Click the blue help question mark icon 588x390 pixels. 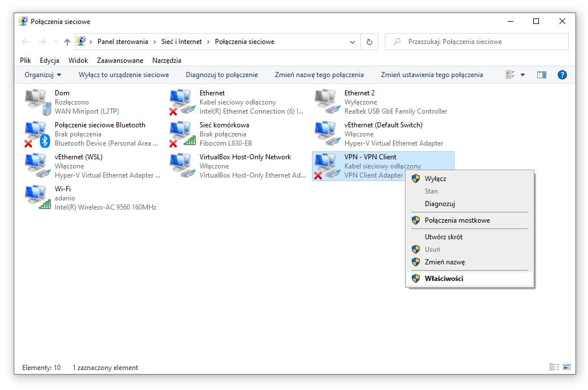pyautogui.click(x=562, y=75)
